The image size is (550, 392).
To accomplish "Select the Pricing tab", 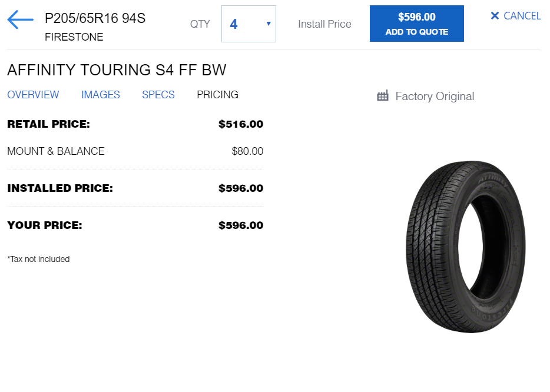I will [x=217, y=95].
